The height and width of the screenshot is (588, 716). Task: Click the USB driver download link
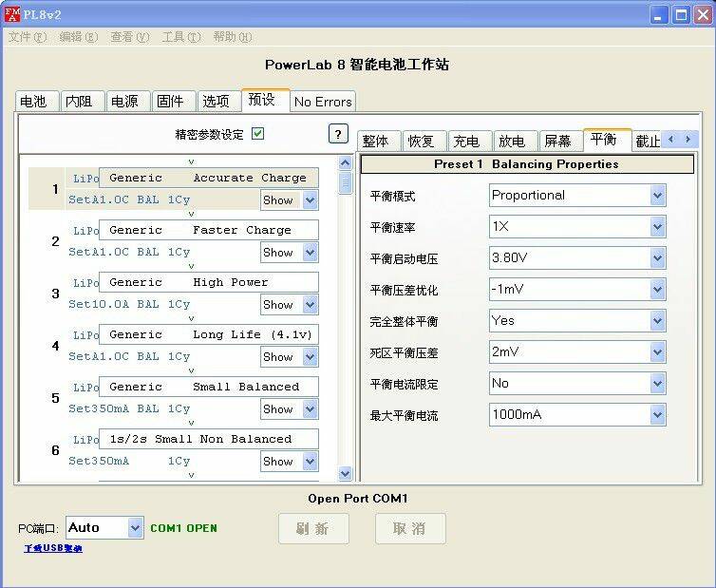[53, 548]
